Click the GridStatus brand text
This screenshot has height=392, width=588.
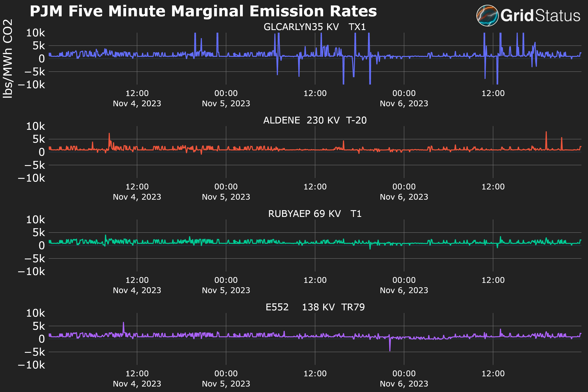click(x=540, y=16)
